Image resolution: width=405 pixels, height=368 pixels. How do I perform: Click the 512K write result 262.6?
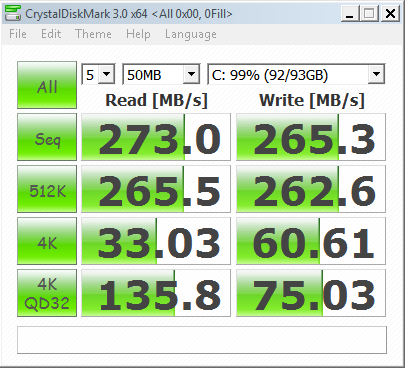click(311, 189)
